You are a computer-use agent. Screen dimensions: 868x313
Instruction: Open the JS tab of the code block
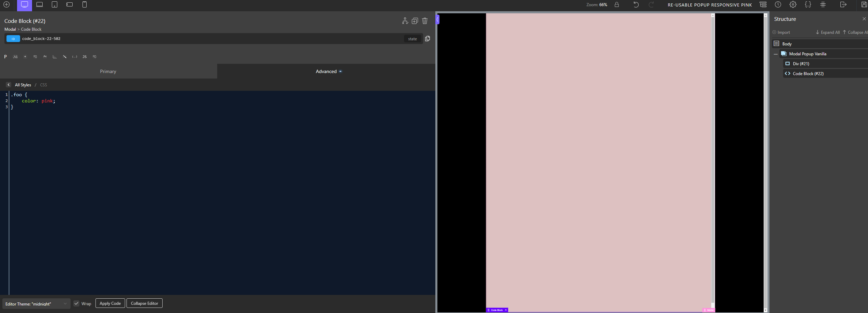pos(84,57)
